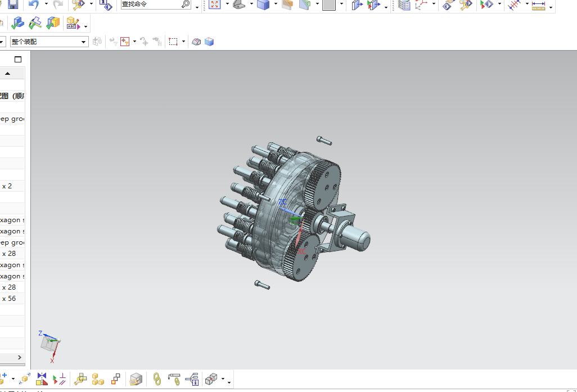
Task: Click the magnifier in find command box
Action: 186,4
